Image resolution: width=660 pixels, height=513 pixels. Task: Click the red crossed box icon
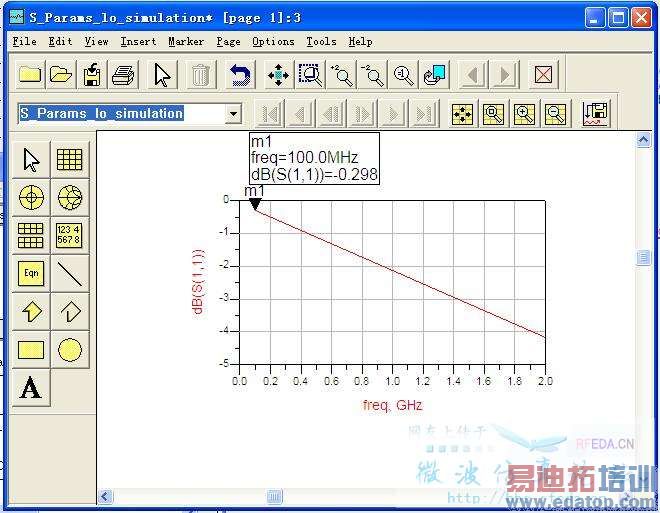click(543, 75)
